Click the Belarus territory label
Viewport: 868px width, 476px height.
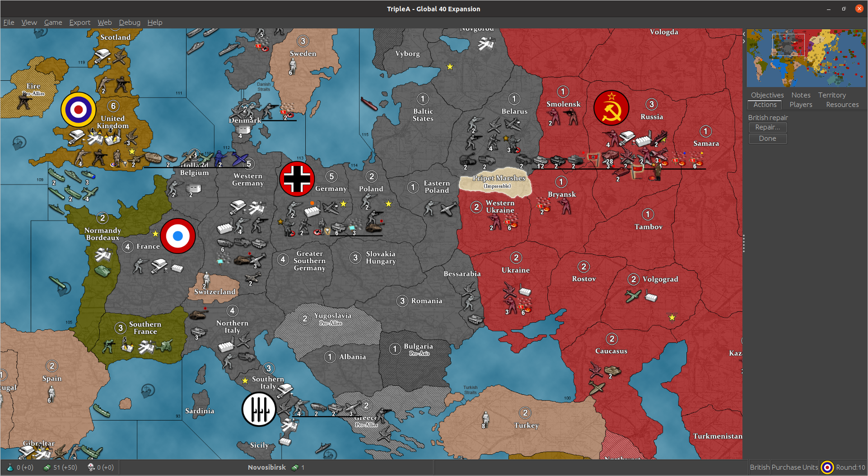(x=514, y=111)
